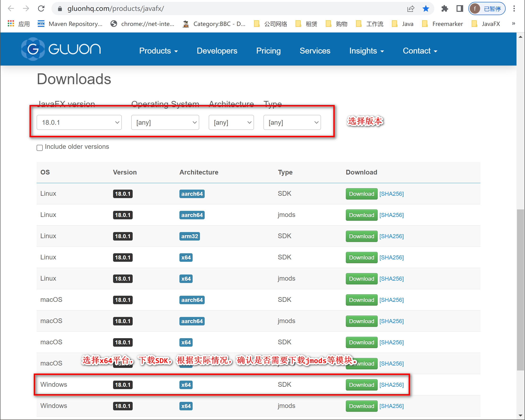Click the browser forward arrow
Screen dimensions: 525x420
point(26,9)
